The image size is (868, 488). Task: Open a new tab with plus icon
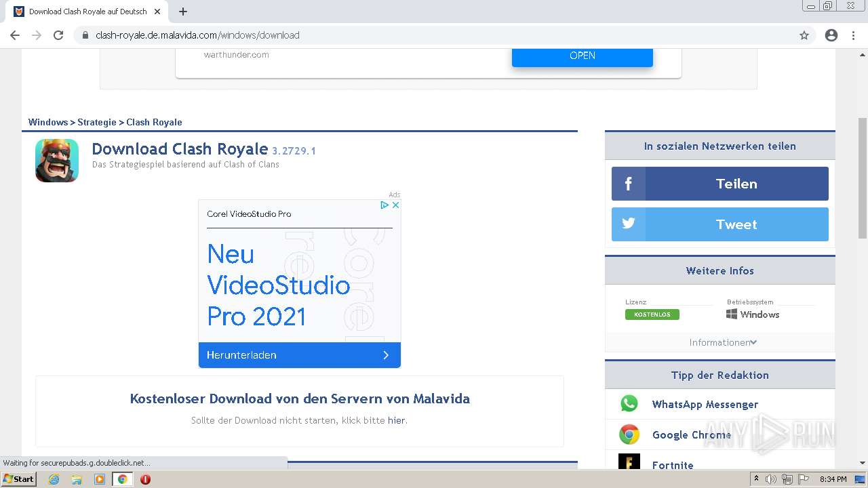[183, 12]
